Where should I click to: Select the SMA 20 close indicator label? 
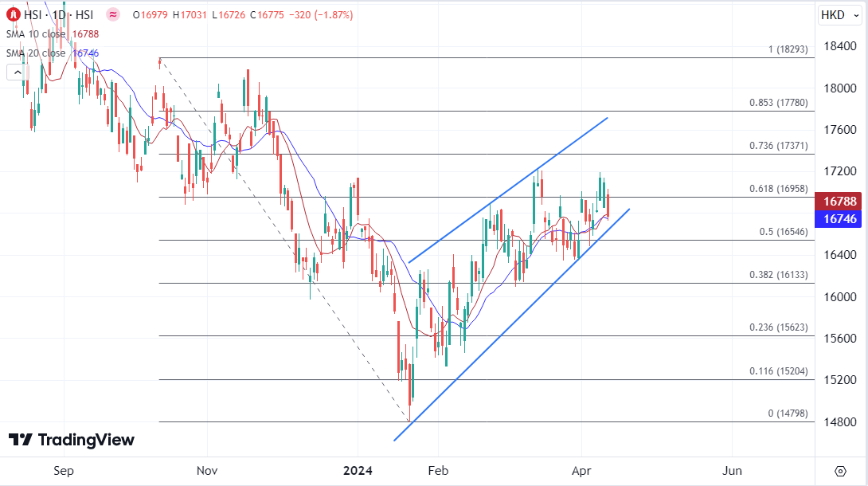click(x=35, y=53)
